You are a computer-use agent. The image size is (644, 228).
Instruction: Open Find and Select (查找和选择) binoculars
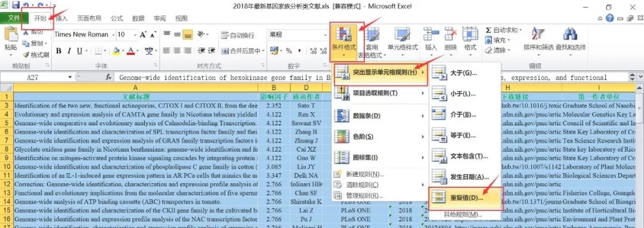[570, 35]
